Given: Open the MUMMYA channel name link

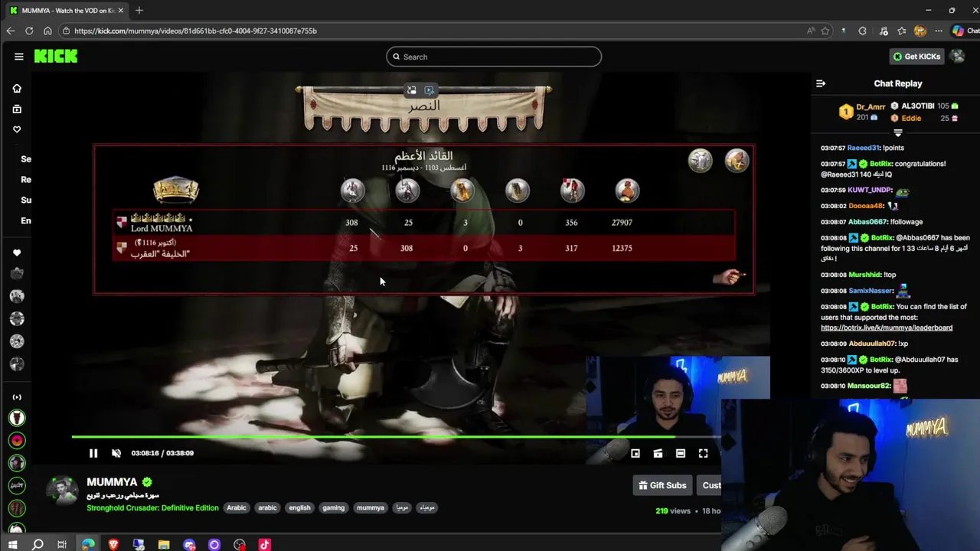Looking at the screenshot, I should pyautogui.click(x=112, y=482).
